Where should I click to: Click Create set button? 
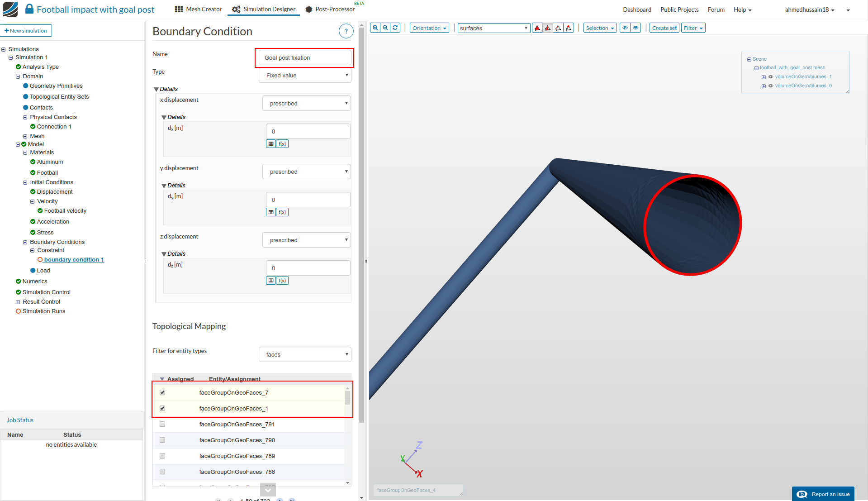point(664,28)
